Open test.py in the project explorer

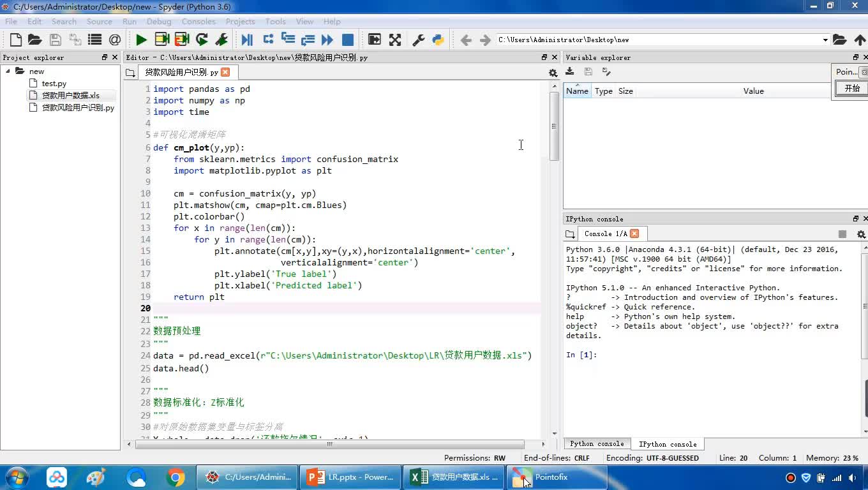coord(54,84)
